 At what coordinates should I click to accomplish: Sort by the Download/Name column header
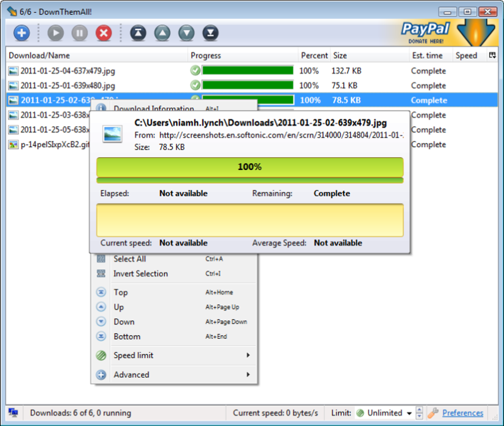click(x=96, y=55)
